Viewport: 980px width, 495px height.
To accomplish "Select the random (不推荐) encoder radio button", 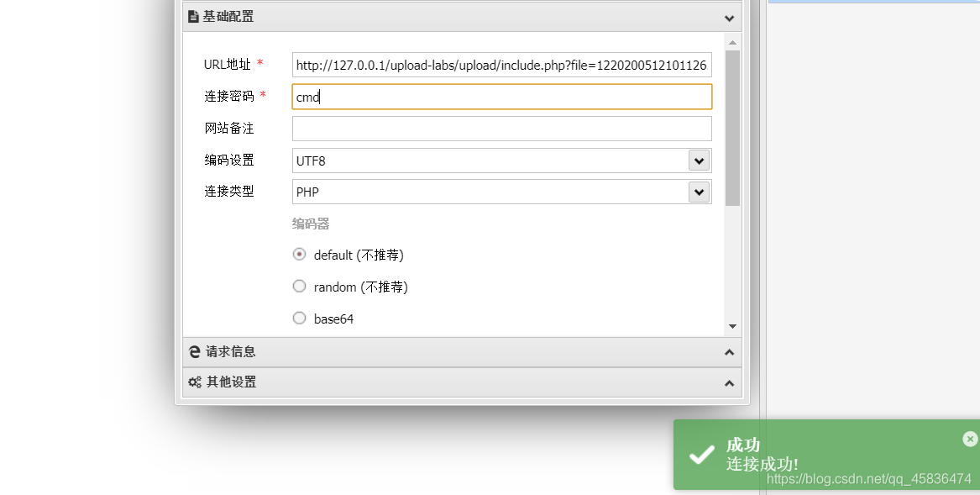I will (x=300, y=286).
